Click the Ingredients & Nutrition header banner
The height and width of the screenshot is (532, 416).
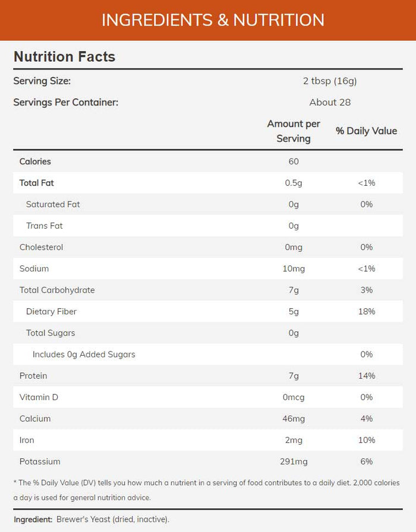coord(208,20)
